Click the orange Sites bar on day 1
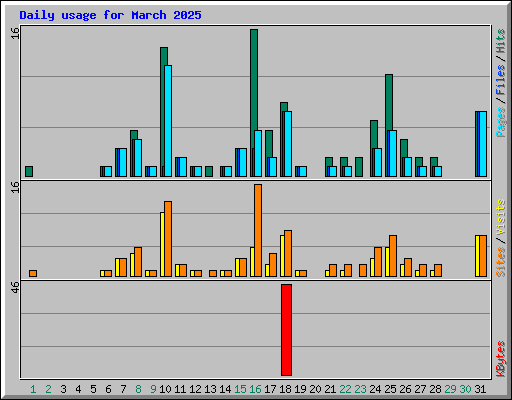 point(33,273)
